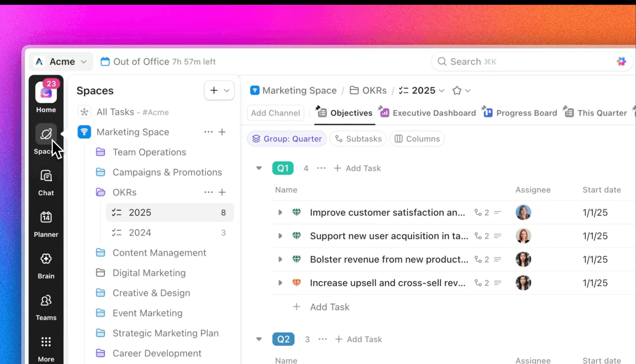Click the More apps grid icon
636x364 pixels.
[46, 342]
